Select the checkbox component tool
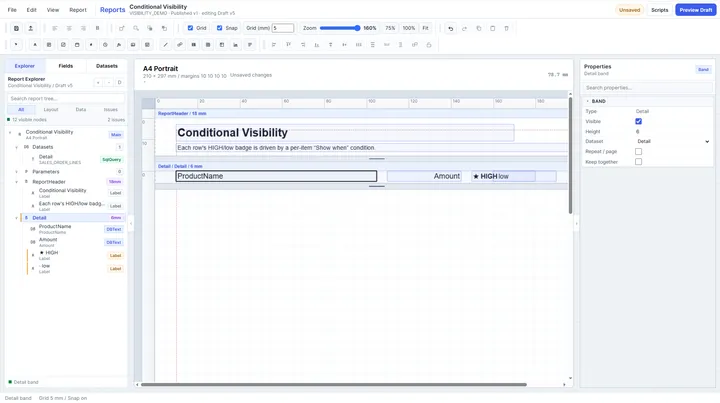This screenshot has width=720, height=403. [x=63, y=45]
